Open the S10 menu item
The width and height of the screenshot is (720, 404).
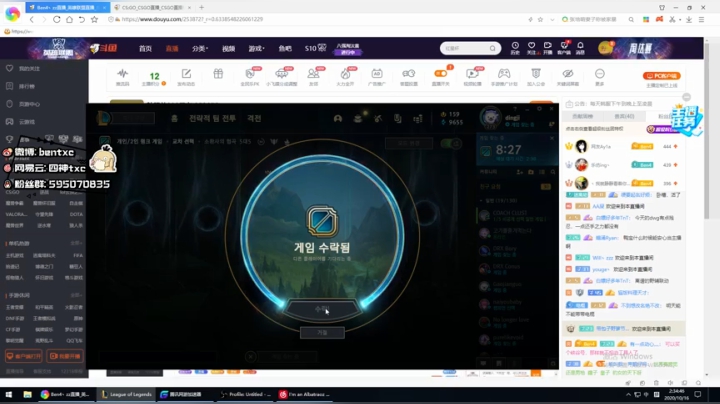point(315,48)
